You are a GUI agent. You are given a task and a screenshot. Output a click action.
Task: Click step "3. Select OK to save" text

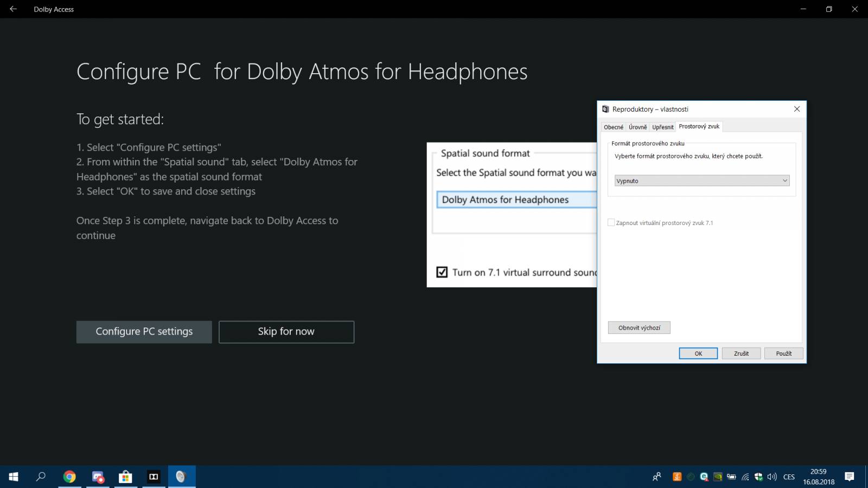pos(166,191)
